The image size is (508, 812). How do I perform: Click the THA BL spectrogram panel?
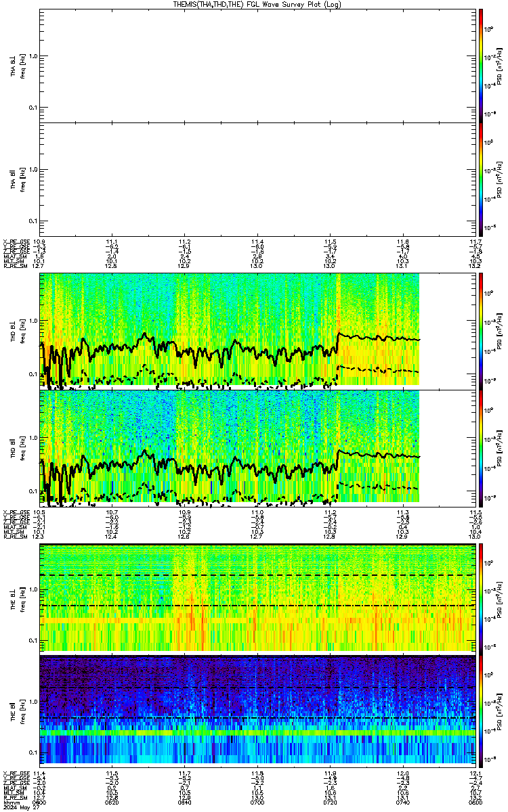(x=256, y=65)
